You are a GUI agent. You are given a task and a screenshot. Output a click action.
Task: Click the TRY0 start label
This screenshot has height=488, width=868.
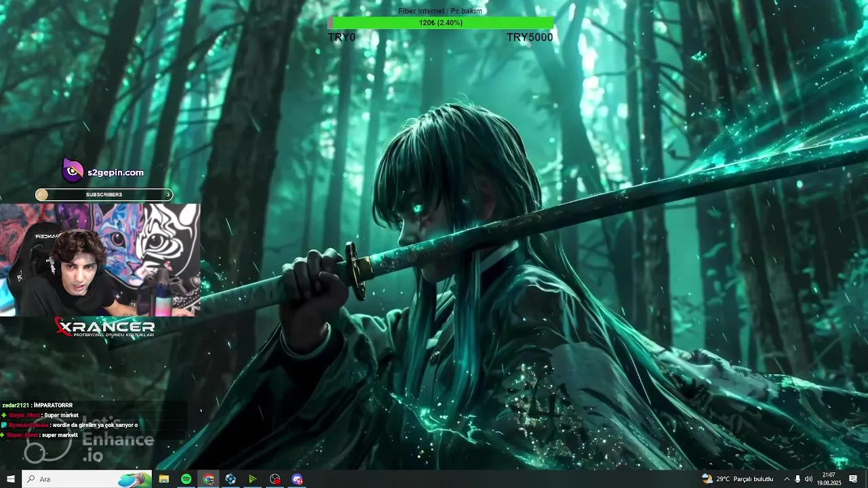(341, 37)
